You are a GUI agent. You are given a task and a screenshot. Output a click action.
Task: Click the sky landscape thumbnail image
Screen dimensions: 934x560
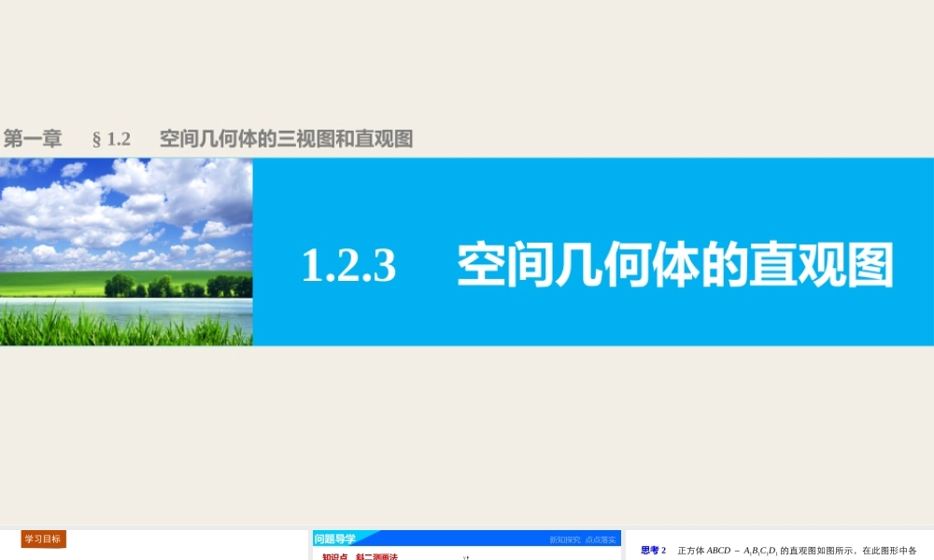(x=126, y=252)
